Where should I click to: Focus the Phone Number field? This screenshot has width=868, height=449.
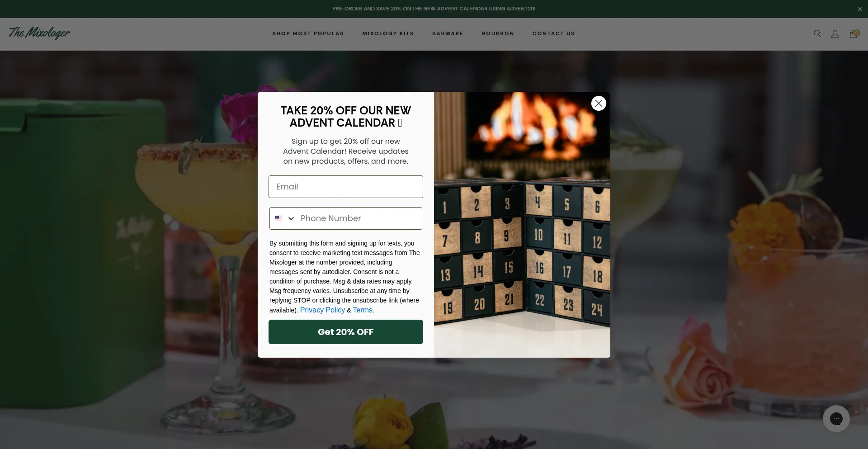tap(360, 218)
